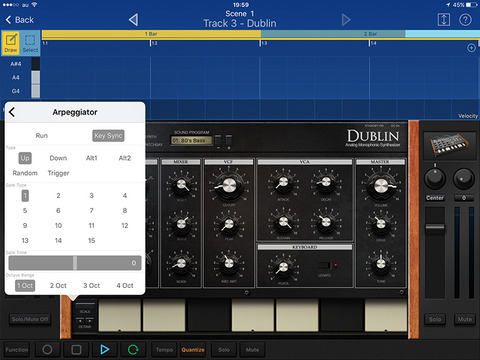This screenshot has height=360, width=480.
Task: Click the Master Drive knob
Action: tap(381, 224)
